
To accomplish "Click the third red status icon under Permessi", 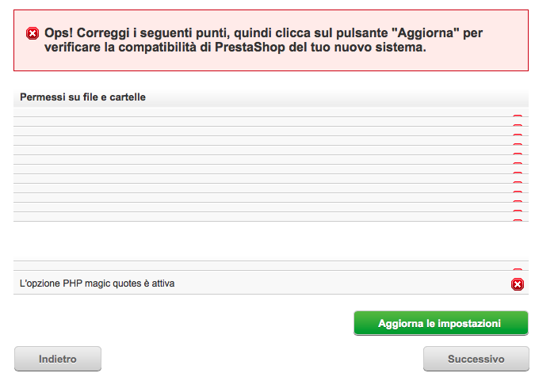I will click(x=518, y=135).
